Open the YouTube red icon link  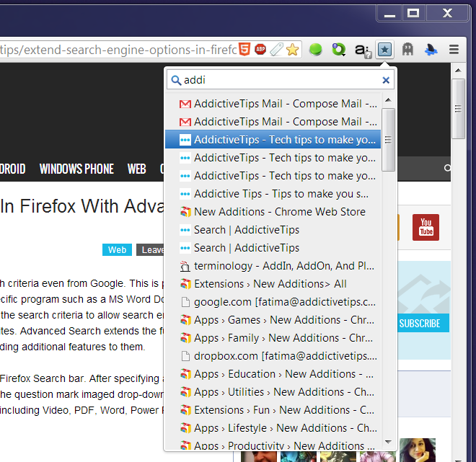pos(426,227)
